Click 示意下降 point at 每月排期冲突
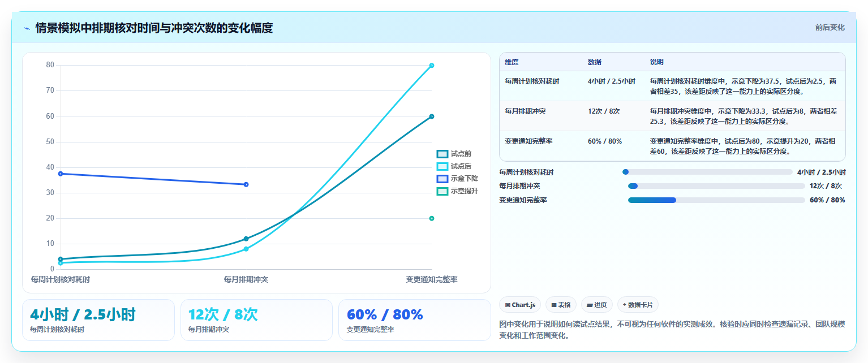This screenshot has height=363, width=868. 246,184
